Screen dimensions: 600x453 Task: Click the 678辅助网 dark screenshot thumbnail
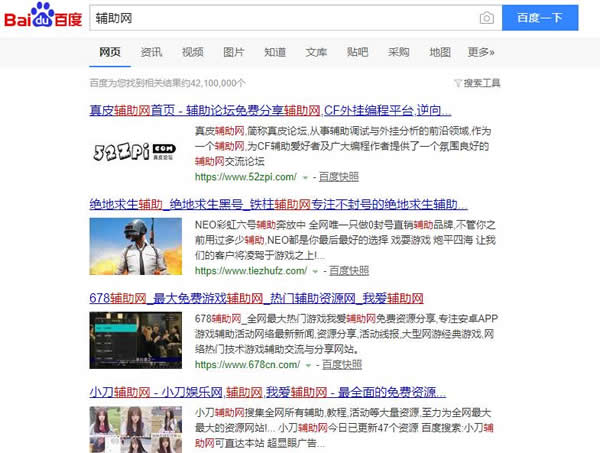coord(135,340)
